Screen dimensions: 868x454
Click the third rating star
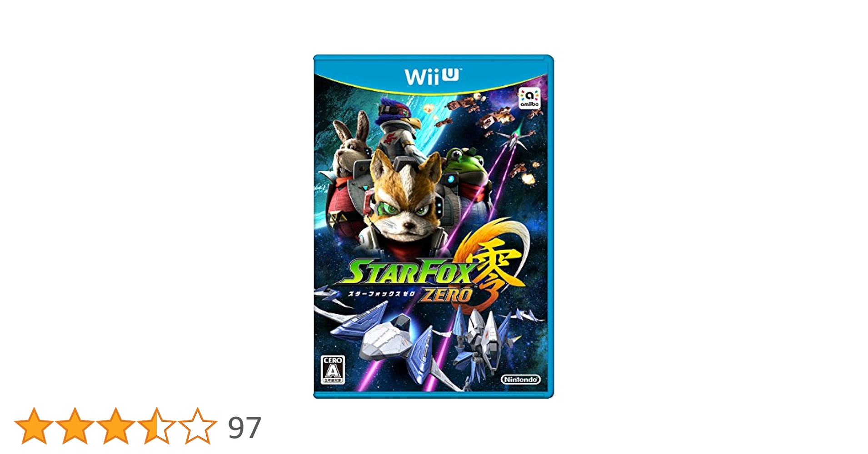(x=115, y=426)
